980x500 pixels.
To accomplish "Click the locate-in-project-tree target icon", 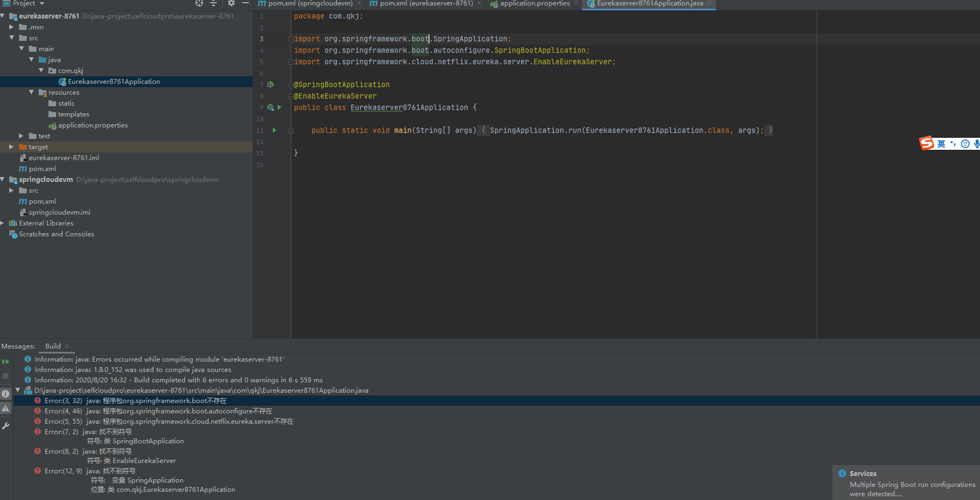I will pos(199,3).
